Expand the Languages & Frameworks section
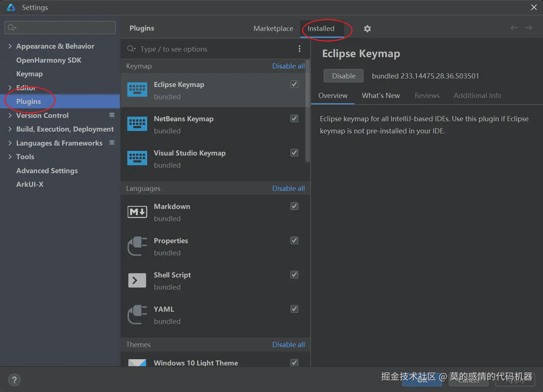 coord(10,143)
